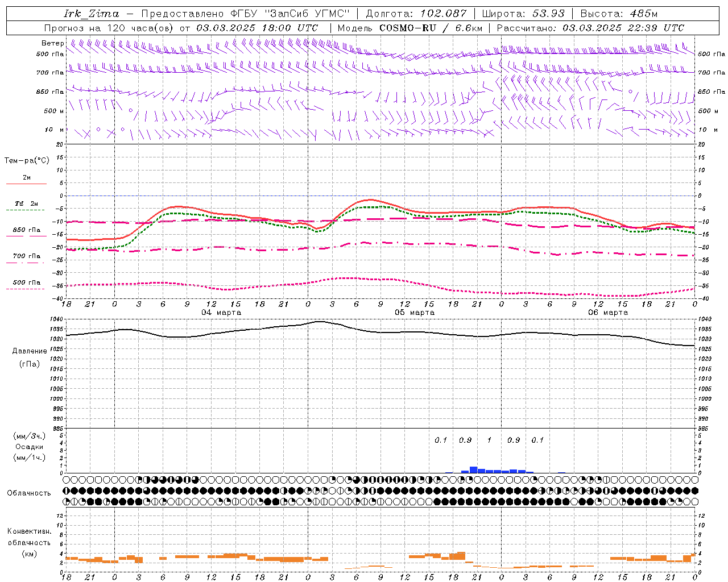Select the provider text ФГБУ "ЗапСиб УГМС"
This screenshot has height=582, width=728.
pos(290,14)
